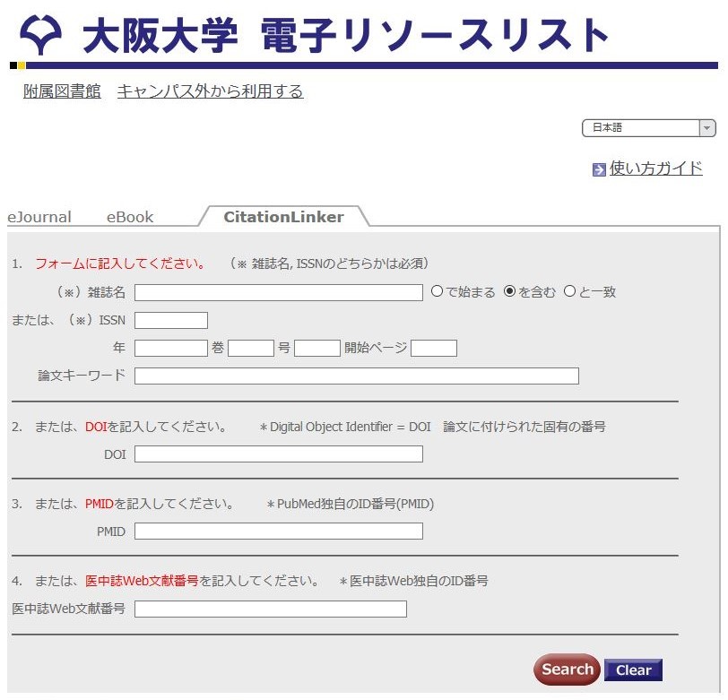Click the 年 (year) input field

click(x=171, y=348)
